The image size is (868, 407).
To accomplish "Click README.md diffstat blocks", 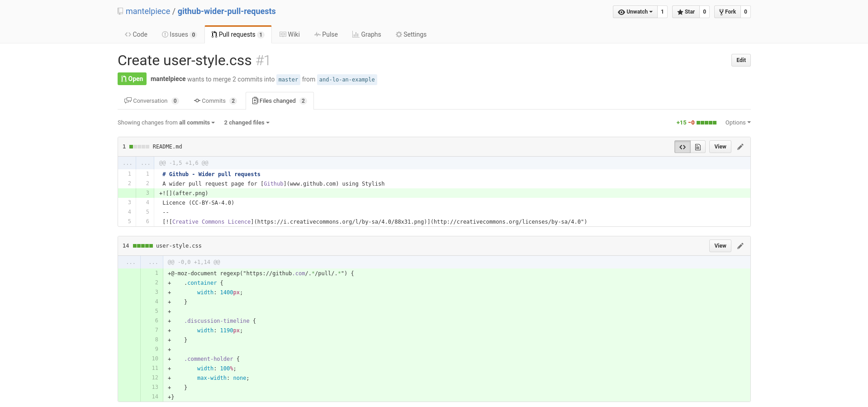I will 139,147.
